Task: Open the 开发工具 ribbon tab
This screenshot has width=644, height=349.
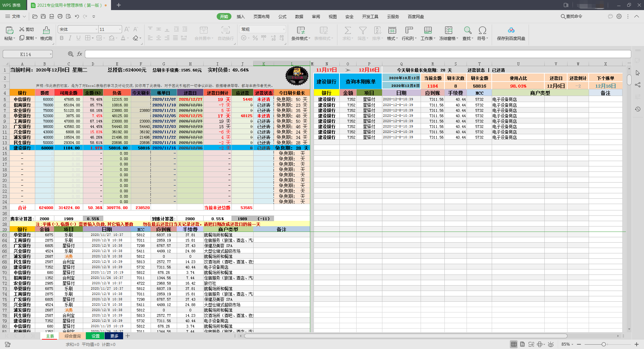Action: pos(370,16)
